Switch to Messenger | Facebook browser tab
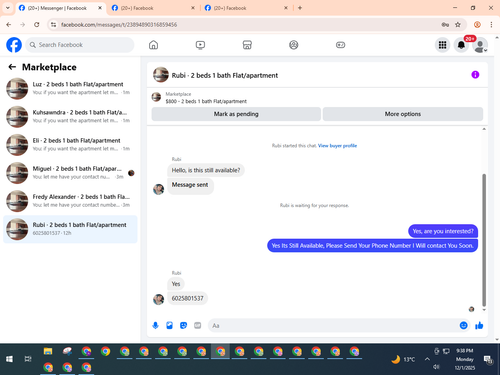The image size is (500, 375). point(57,8)
